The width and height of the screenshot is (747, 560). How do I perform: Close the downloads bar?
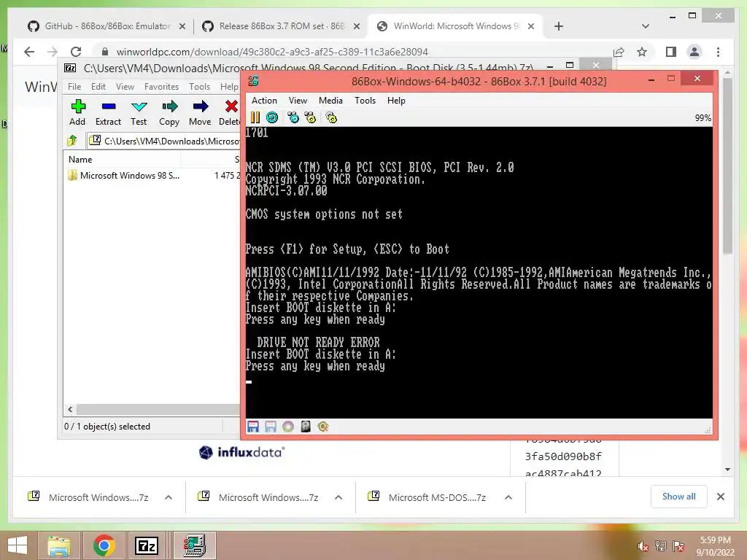(720, 497)
